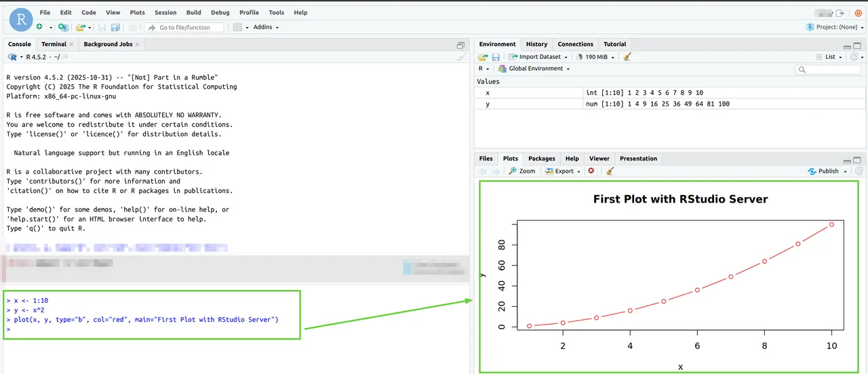
Task: Open the R language dropdown in Environment
Action: point(484,68)
